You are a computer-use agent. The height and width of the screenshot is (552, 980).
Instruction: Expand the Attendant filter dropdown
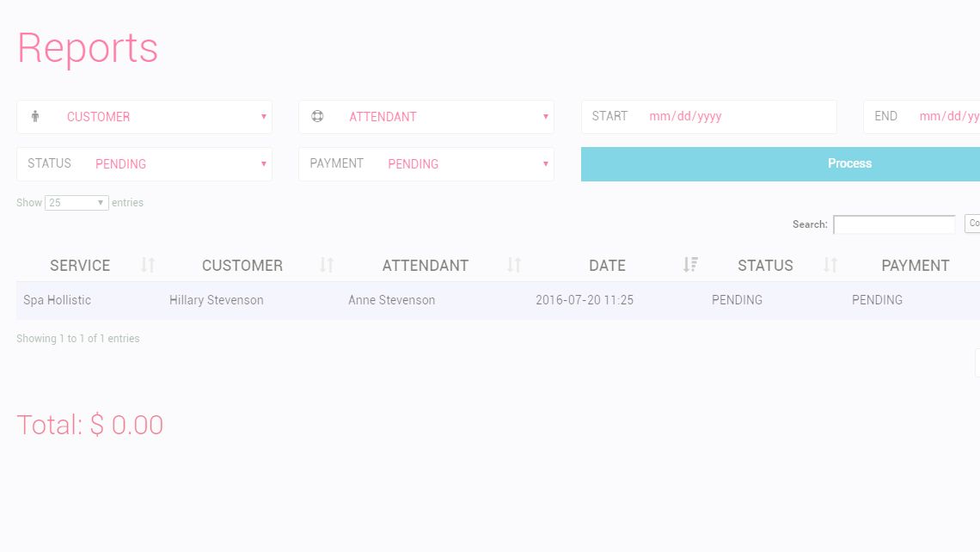[426, 117]
